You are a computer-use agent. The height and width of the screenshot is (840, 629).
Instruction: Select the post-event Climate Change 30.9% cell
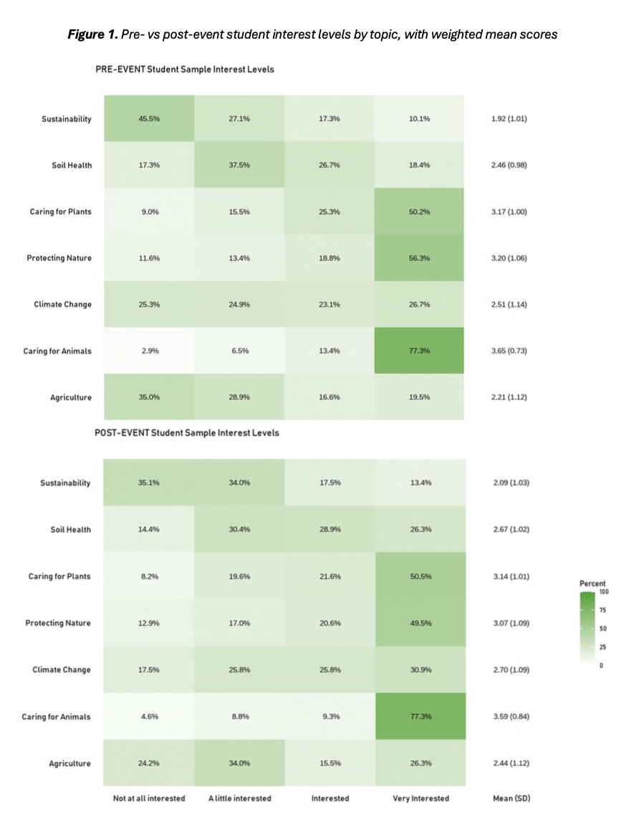419,669
